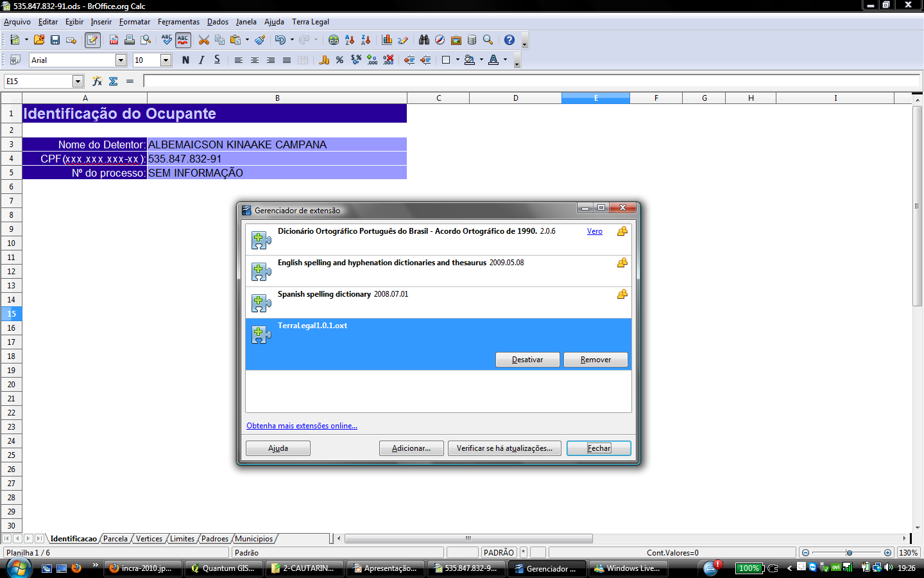Open the Formatar menu
The image size is (924, 578).
[x=135, y=22]
